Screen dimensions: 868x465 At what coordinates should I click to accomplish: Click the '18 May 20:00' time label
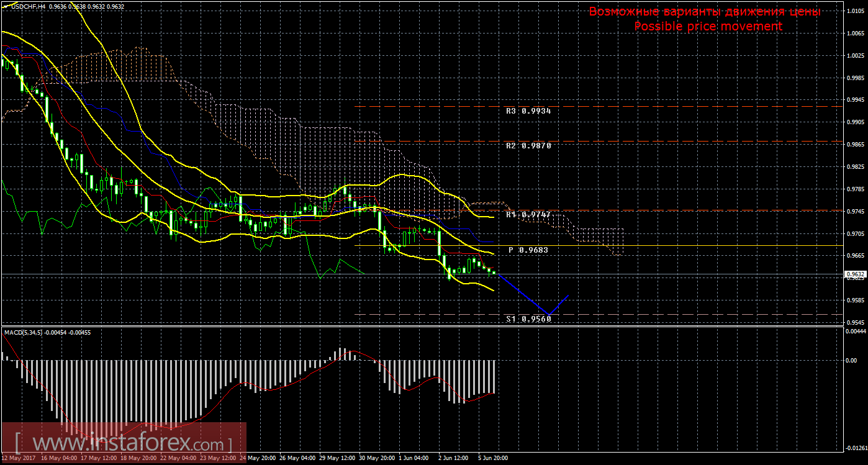[x=138, y=458]
